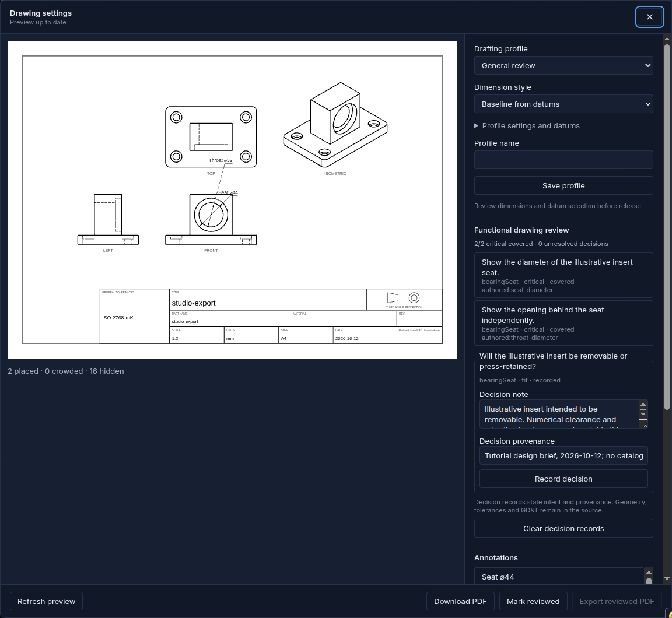Focus the Decision provenance field
This screenshot has height=618, width=672.
click(563, 456)
